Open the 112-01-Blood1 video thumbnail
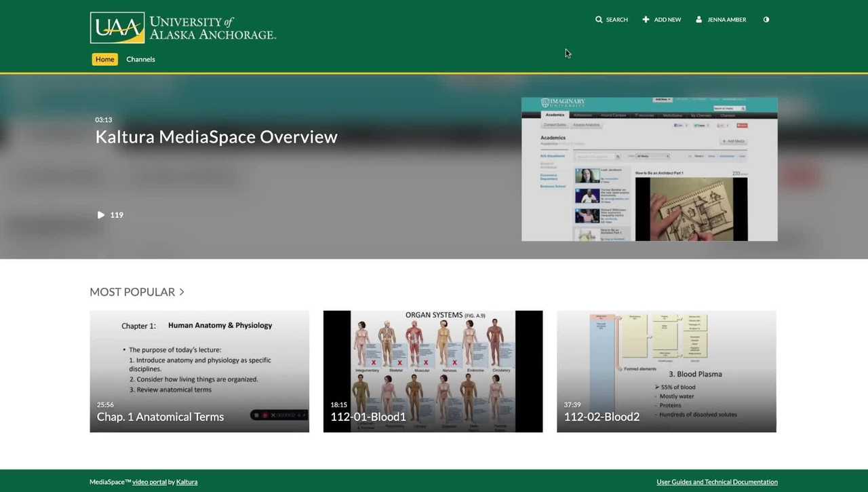 coord(433,371)
